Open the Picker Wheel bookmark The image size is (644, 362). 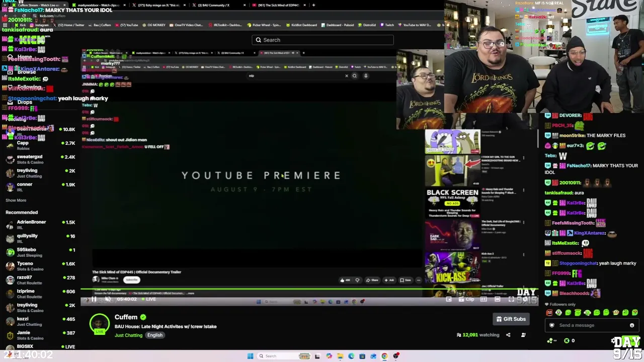coord(263,25)
